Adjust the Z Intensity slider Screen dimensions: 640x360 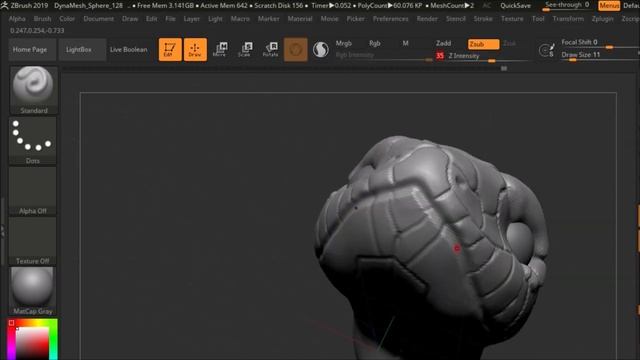pyautogui.click(x=488, y=56)
